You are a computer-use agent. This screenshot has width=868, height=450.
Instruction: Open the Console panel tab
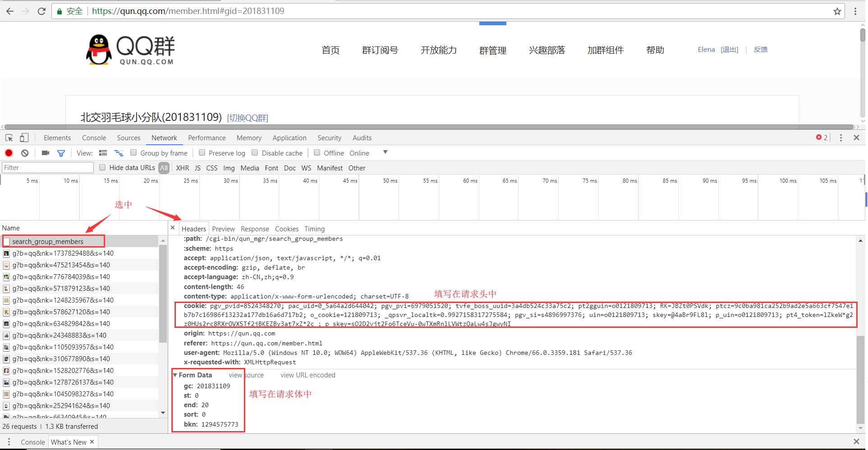(x=94, y=138)
